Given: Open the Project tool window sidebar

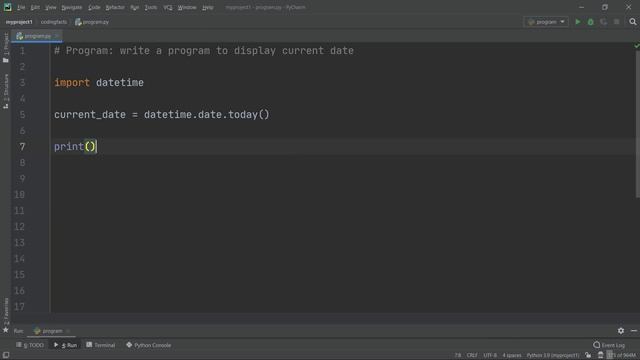Looking at the screenshot, I should [6, 48].
